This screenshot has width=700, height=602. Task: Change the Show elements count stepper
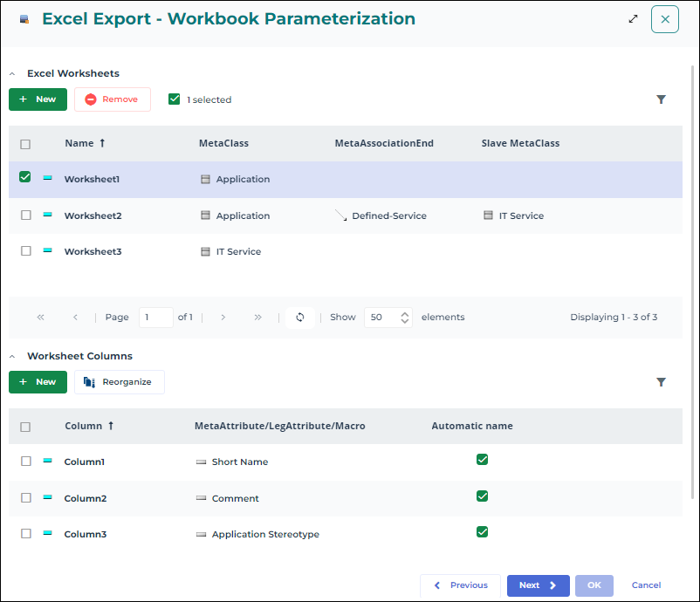pos(405,318)
